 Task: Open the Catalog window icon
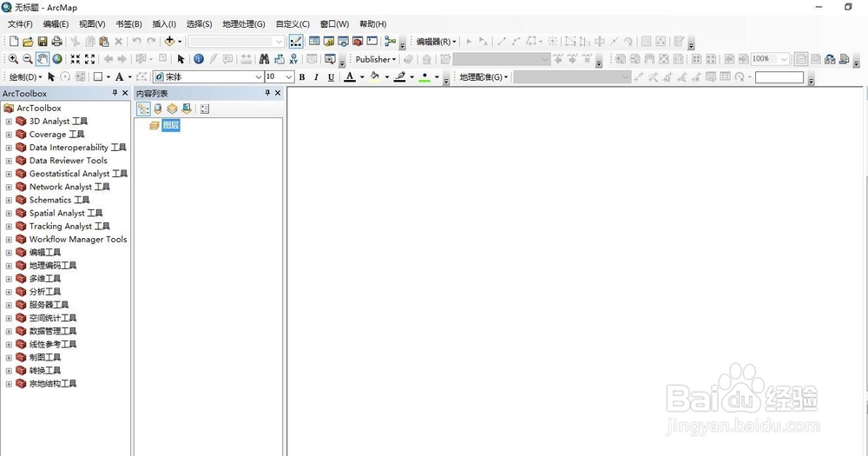point(329,41)
